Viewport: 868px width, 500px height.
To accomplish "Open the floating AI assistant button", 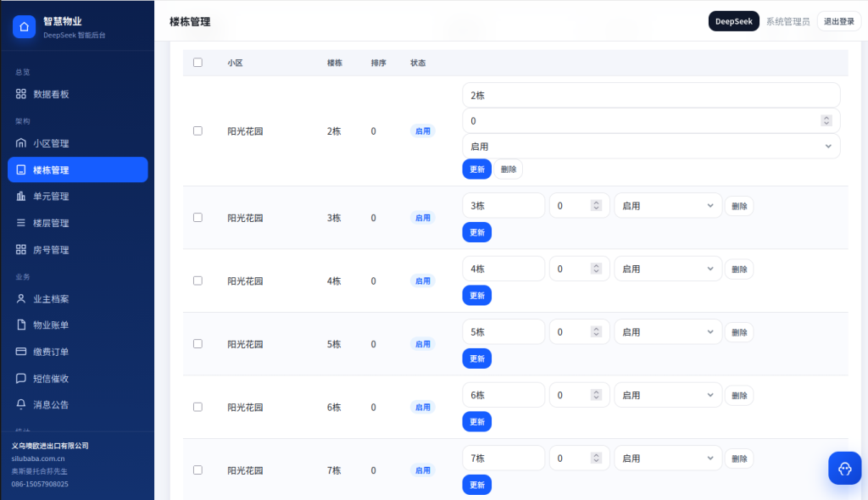I will pyautogui.click(x=845, y=469).
